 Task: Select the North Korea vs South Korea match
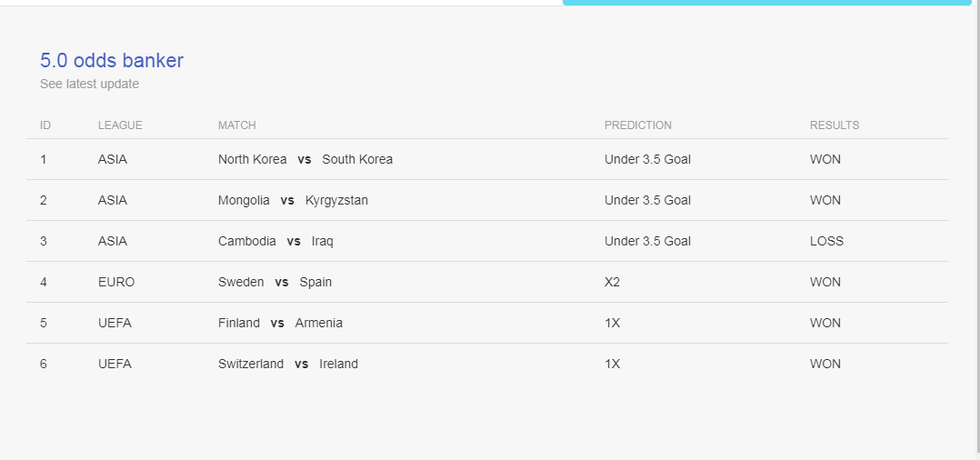click(x=305, y=159)
